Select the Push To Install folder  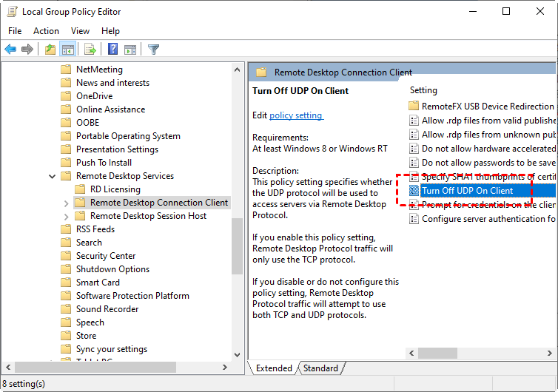pos(104,163)
